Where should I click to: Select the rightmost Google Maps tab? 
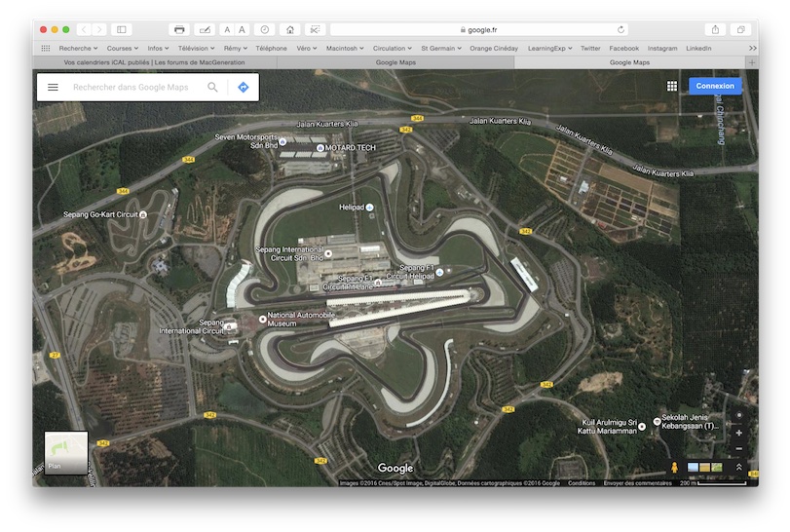tap(630, 62)
